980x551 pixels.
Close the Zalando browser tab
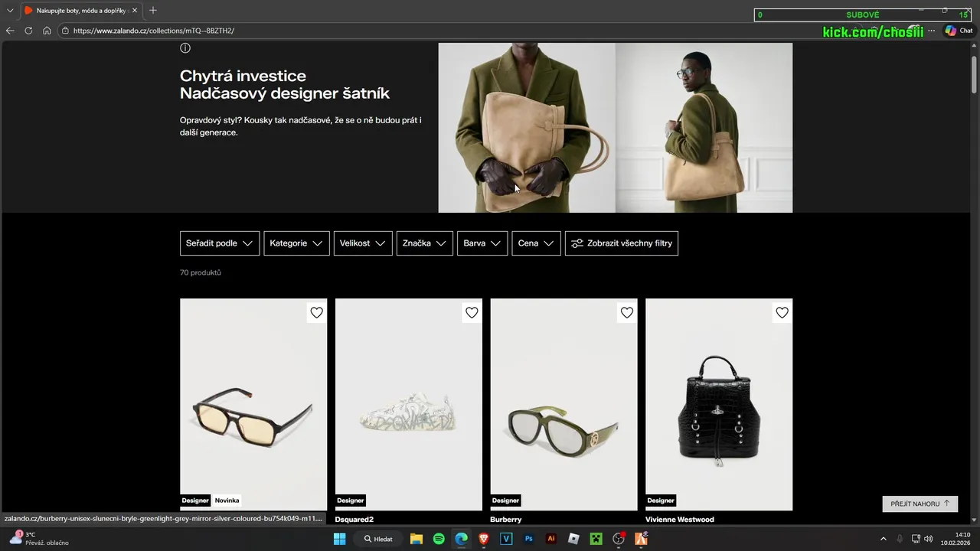135,11
